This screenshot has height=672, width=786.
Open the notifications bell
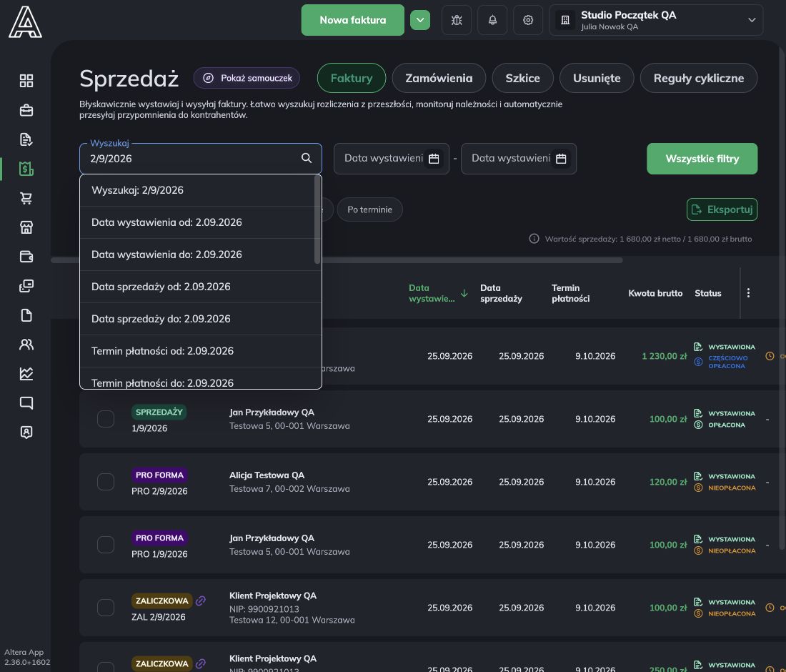click(492, 20)
